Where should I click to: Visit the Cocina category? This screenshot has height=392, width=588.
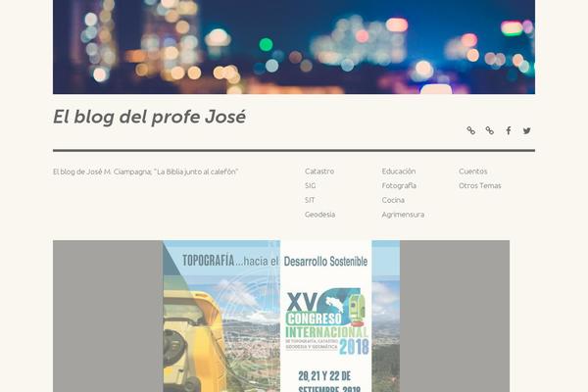pos(393,200)
